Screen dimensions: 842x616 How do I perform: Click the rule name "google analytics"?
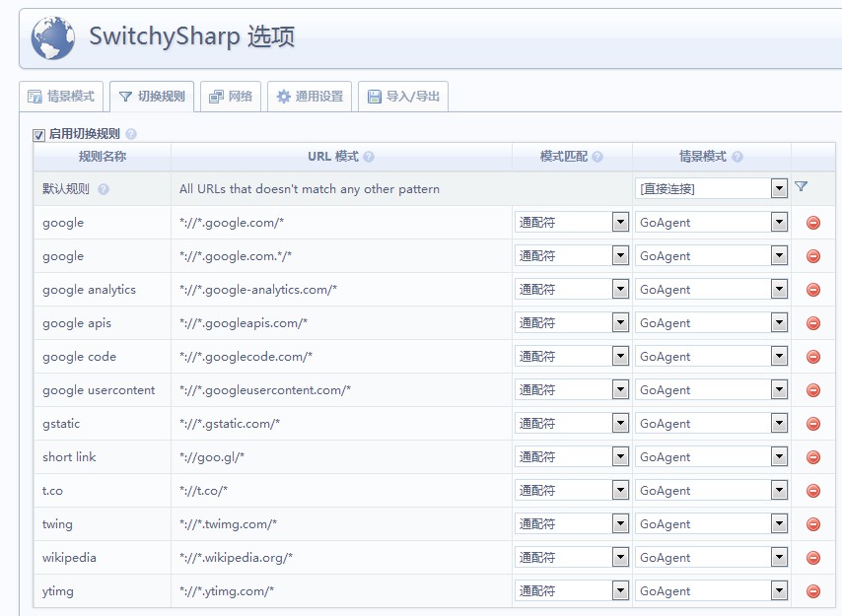89,290
